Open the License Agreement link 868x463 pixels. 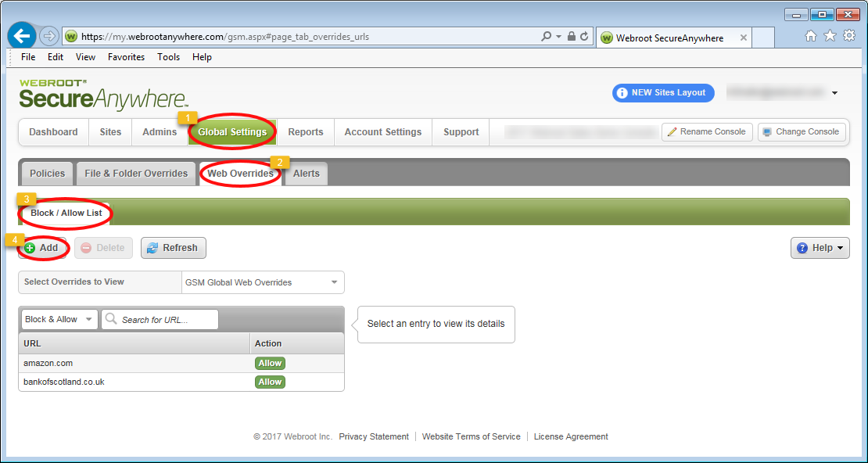click(571, 436)
